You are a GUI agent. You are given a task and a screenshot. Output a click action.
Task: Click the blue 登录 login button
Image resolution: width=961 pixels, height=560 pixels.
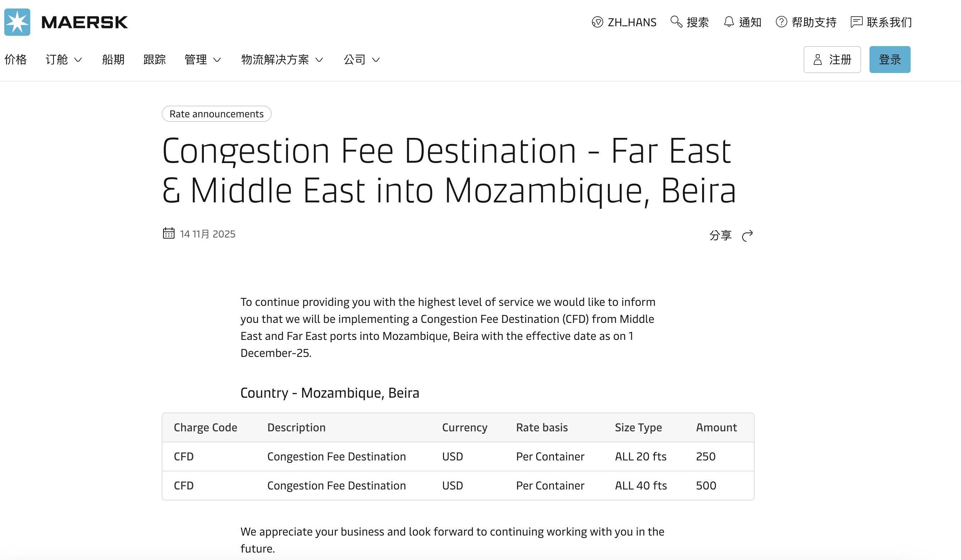point(890,60)
